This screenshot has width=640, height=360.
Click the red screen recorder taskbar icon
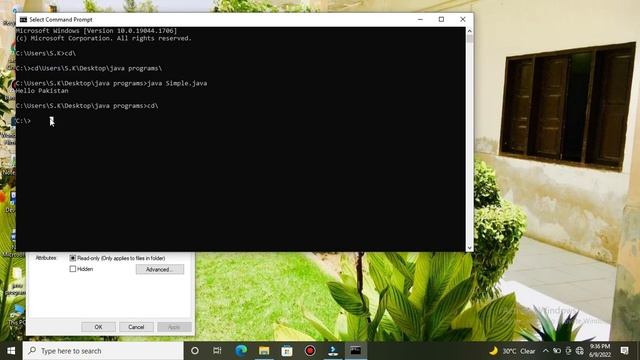pos(310,351)
